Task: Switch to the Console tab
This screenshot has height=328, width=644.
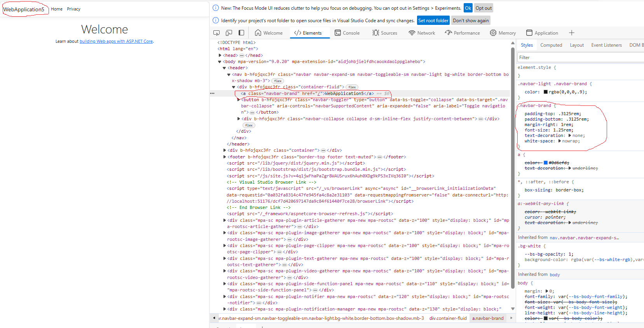Action: tap(347, 33)
